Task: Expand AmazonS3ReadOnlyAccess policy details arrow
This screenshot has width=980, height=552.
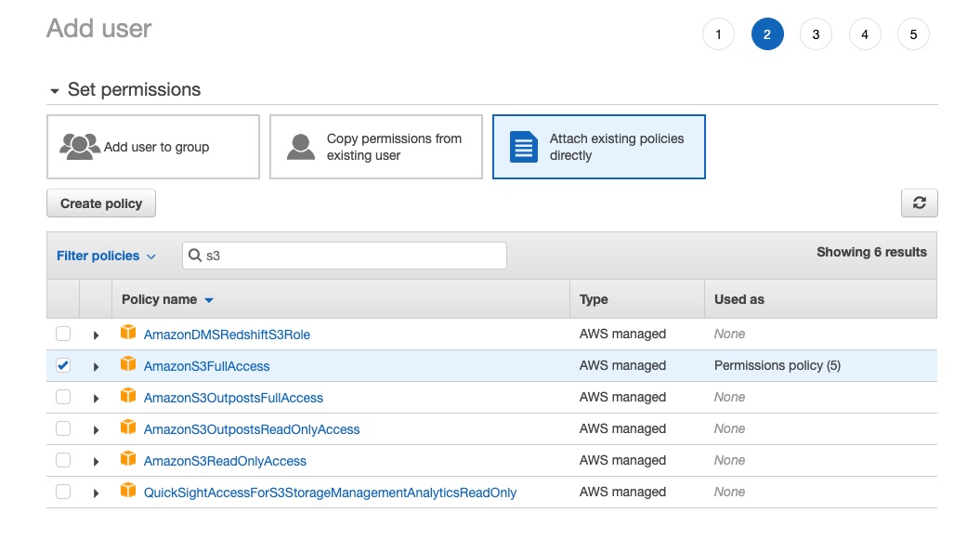Action: (96, 461)
